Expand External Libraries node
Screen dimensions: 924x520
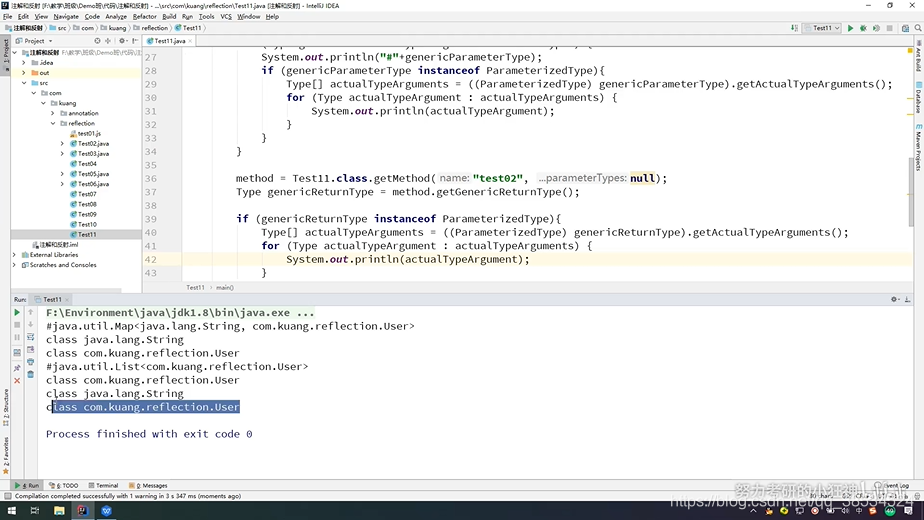tap(14, 255)
